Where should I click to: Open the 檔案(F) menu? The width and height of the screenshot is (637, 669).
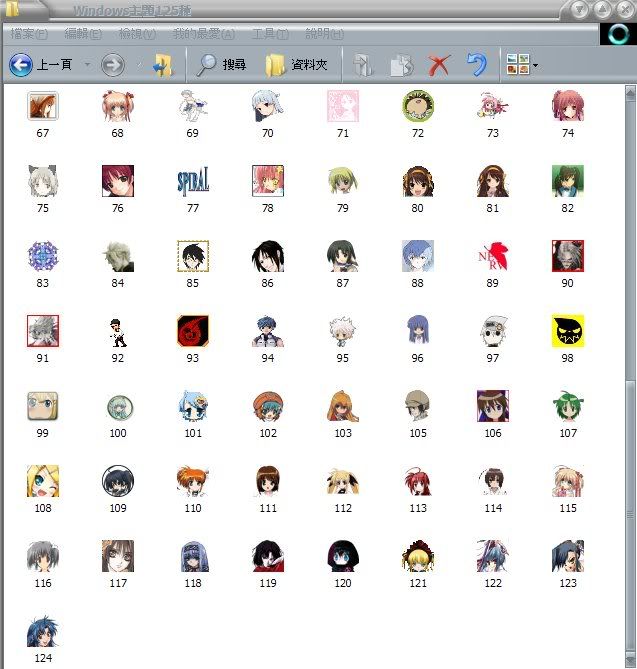29,34
